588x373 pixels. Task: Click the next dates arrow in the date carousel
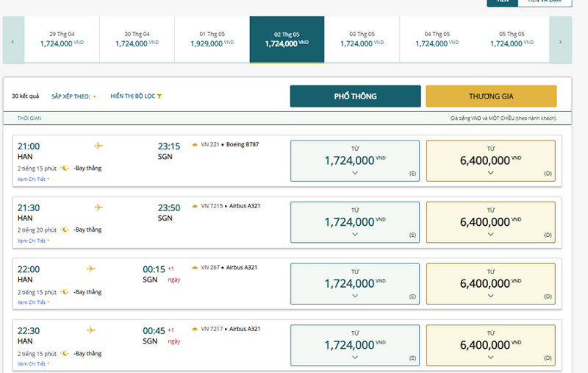click(x=560, y=40)
